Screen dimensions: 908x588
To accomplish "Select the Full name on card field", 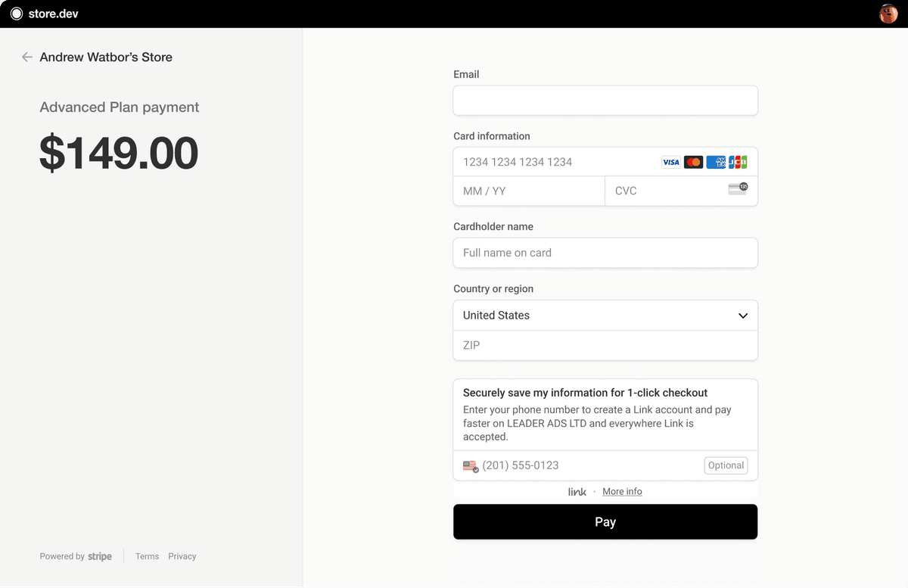I will click(x=605, y=253).
